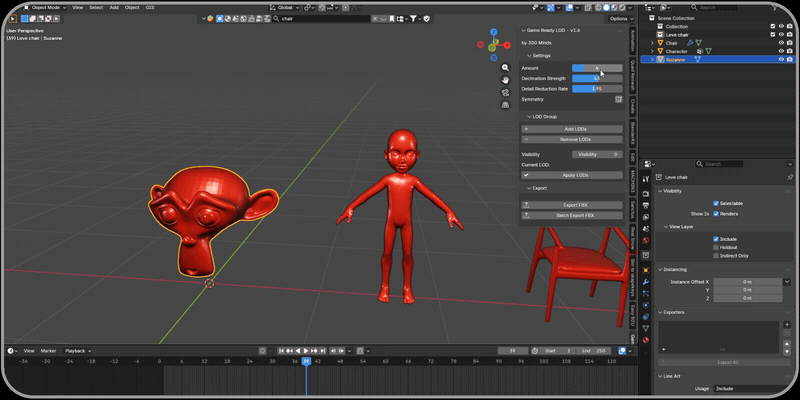The width and height of the screenshot is (800, 400).
Task: Collapse the LOD Group subpanel
Action: tap(529, 116)
